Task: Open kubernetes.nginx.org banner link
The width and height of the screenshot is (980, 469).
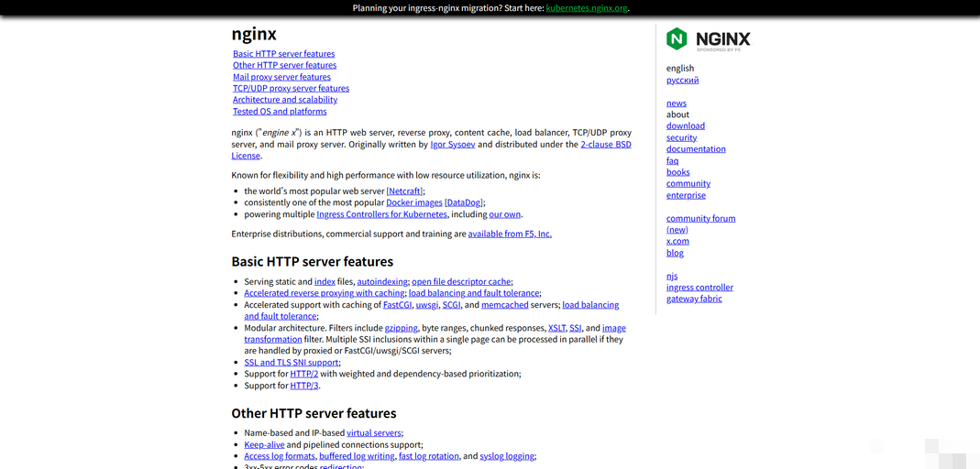Action: [587, 8]
